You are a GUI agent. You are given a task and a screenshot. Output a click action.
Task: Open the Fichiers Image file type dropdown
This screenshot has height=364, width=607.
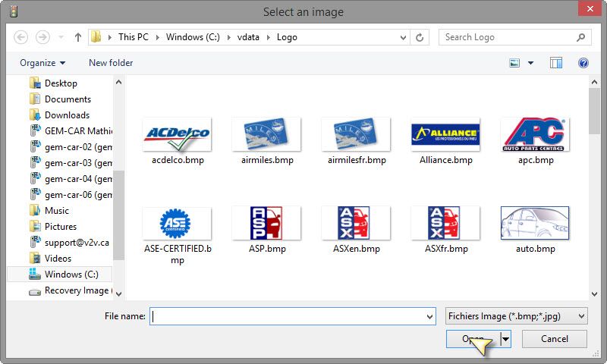click(x=517, y=316)
